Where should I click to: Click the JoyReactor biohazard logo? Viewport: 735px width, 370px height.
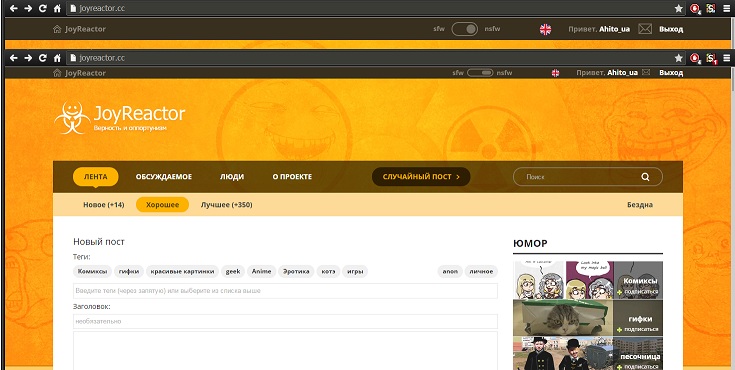click(72, 118)
